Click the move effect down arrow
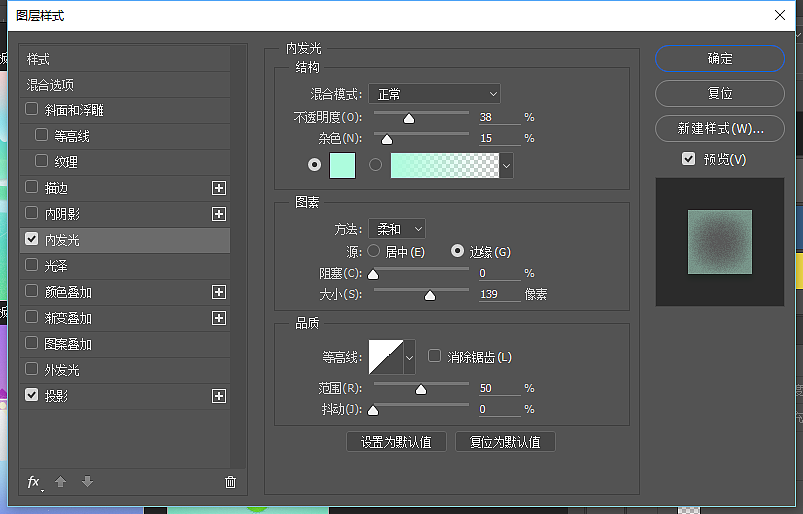The width and height of the screenshot is (803, 514). click(x=87, y=482)
